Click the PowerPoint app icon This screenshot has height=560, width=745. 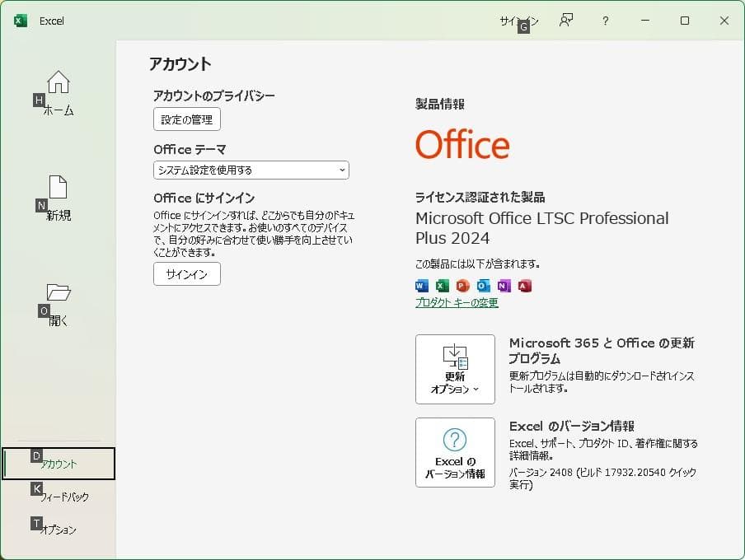coord(462,286)
